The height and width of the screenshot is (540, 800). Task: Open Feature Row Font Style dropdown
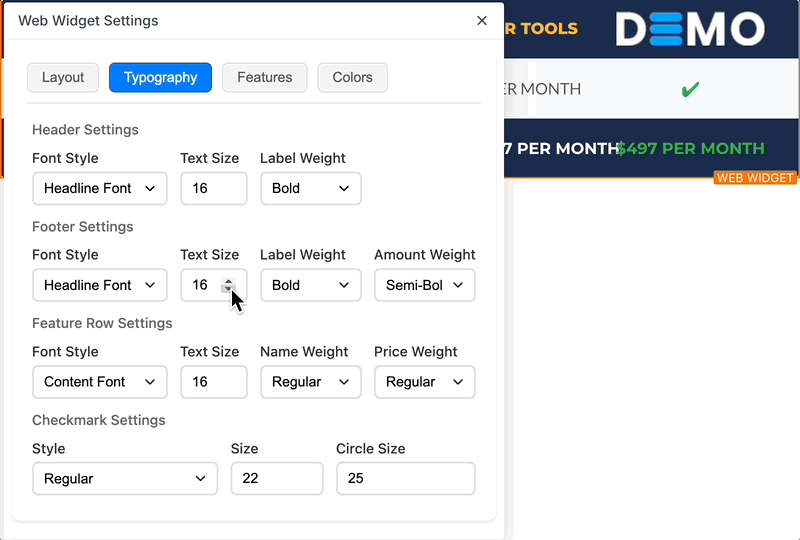point(100,382)
